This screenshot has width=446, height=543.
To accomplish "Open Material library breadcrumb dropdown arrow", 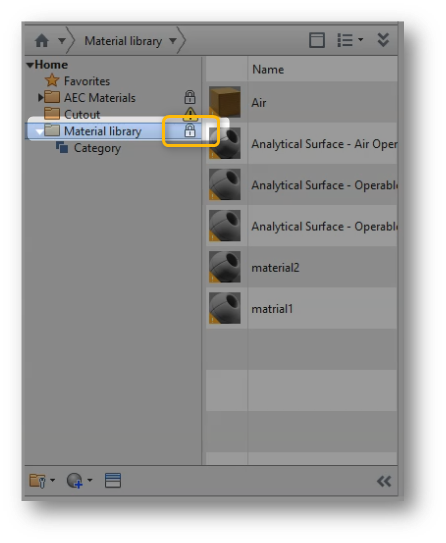I will [173, 41].
